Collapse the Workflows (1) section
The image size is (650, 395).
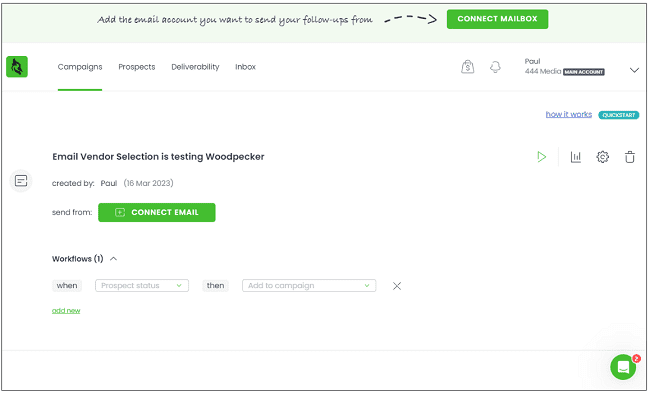tap(113, 259)
